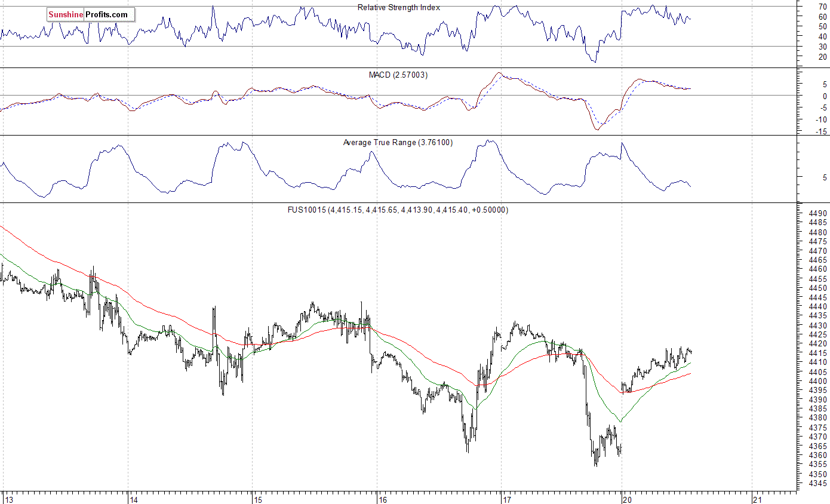Click the 4365 price axis value

[x=819, y=446]
